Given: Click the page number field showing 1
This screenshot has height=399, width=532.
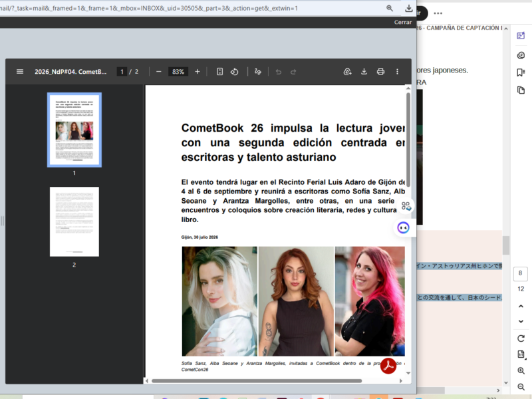Looking at the screenshot, I should 122,72.
